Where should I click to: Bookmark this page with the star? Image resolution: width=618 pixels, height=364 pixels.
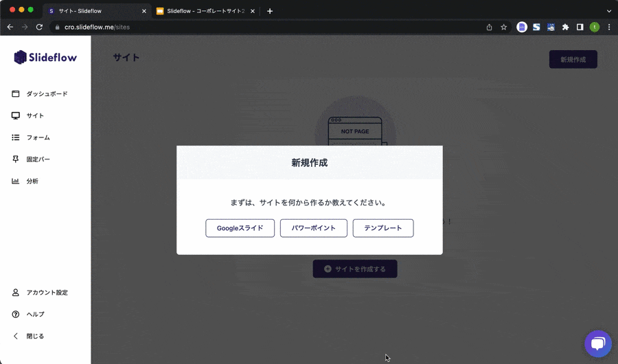504,27
